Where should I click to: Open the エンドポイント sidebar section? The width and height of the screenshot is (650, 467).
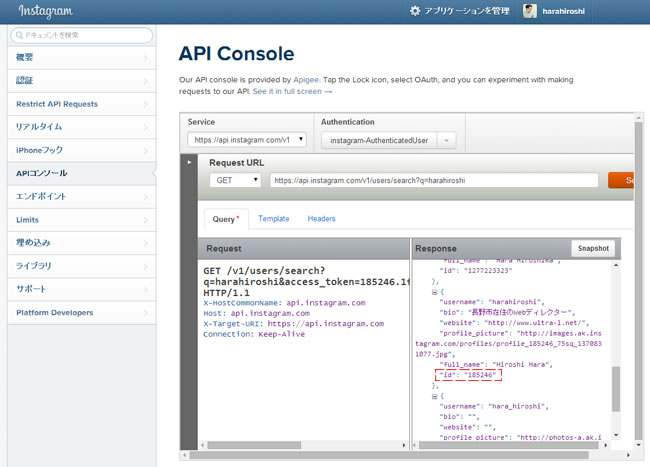[82, 197]
